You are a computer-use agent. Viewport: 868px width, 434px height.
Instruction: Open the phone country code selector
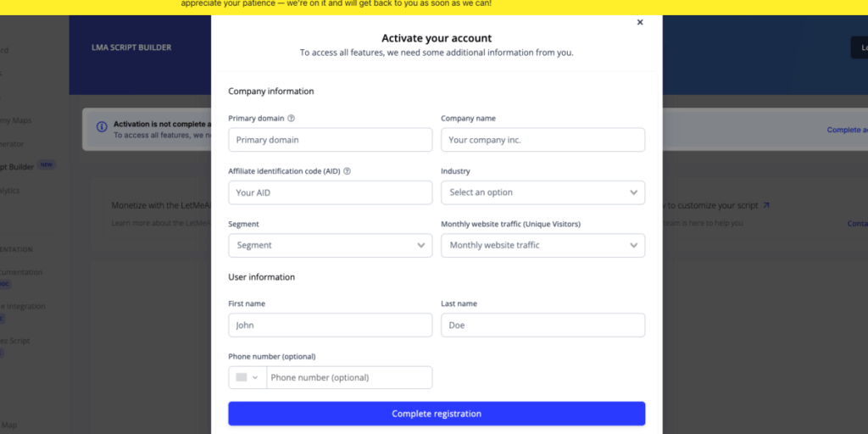point(248,377)
